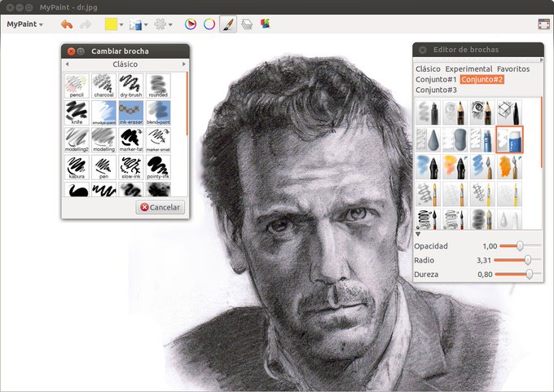Select the charcoal brush
Image resolution: width=554 pixels, height=392 pixels.
[104, 86]
